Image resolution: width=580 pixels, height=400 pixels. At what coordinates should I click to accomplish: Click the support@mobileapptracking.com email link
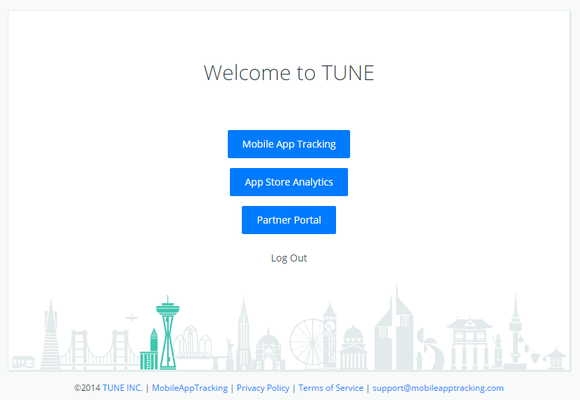[x=438, y=388]
